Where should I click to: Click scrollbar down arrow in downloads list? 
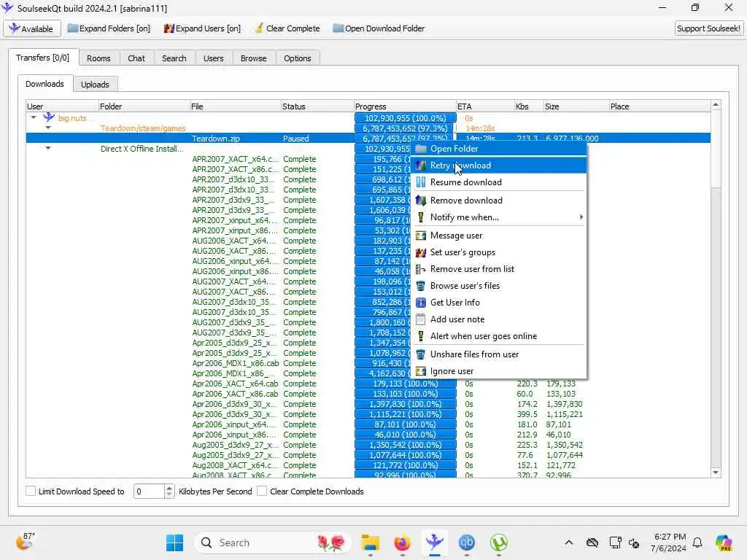[716, 472]
